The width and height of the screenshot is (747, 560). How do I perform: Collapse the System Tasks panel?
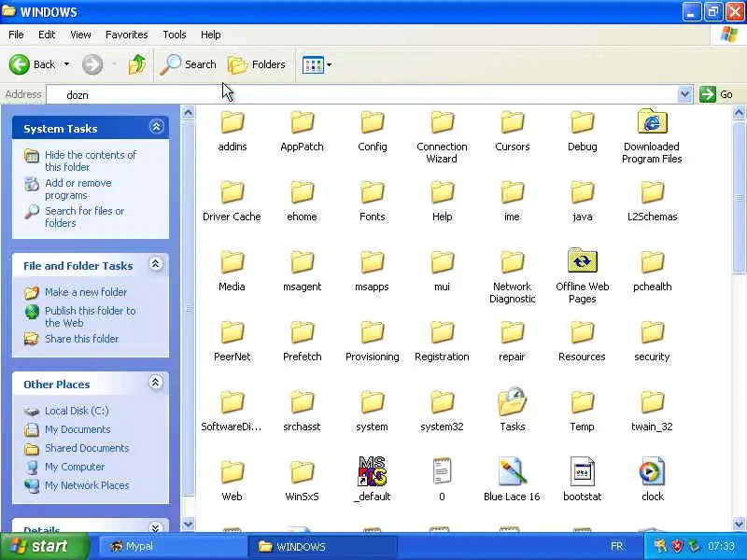click(x=156, y=127)
